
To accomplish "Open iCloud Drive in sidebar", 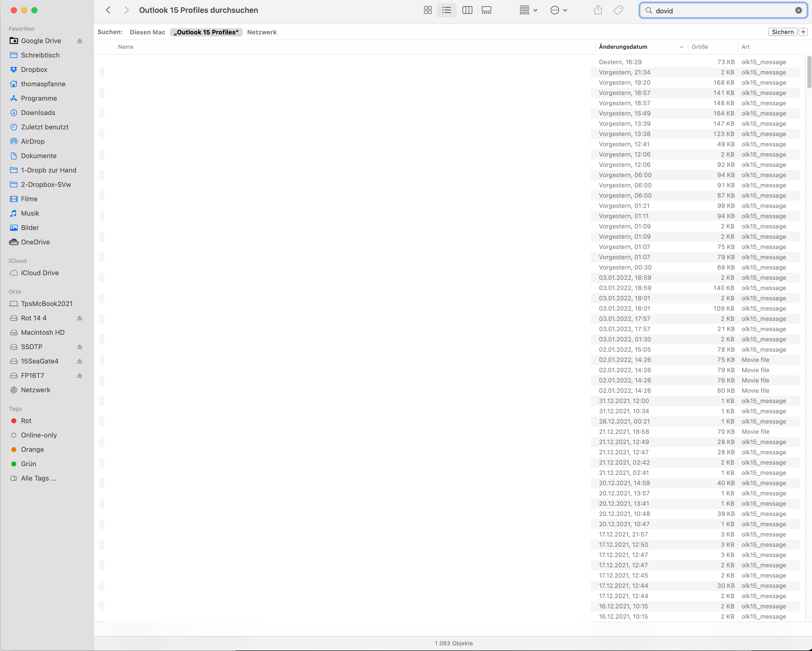I will pyautogui.click(x=40, y=273).
